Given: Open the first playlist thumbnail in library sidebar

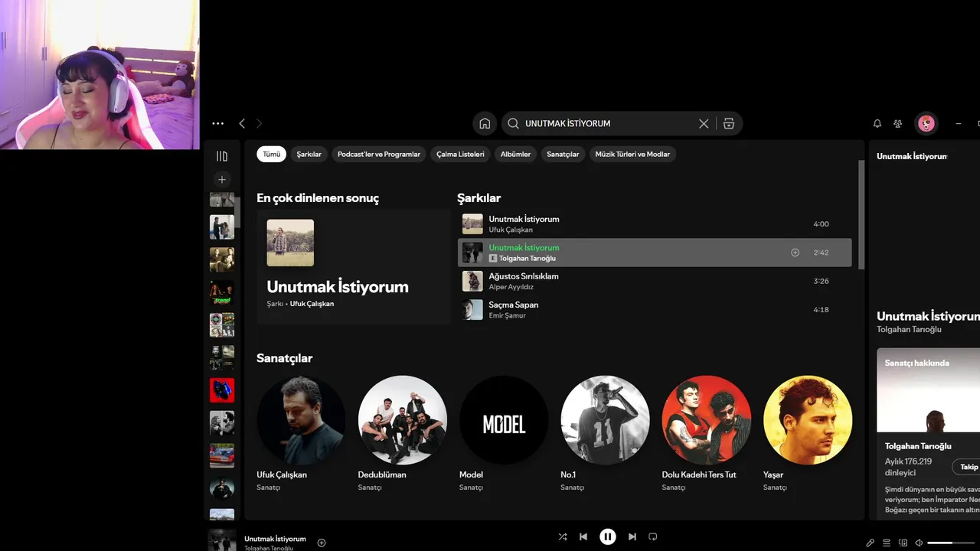Looking at the screenshot, I should (222, 201).
